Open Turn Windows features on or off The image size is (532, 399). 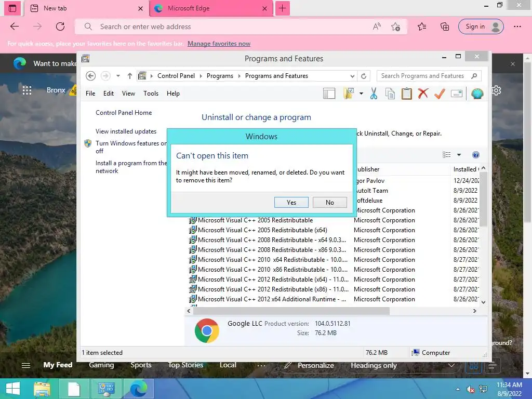[x=131, y=147]
